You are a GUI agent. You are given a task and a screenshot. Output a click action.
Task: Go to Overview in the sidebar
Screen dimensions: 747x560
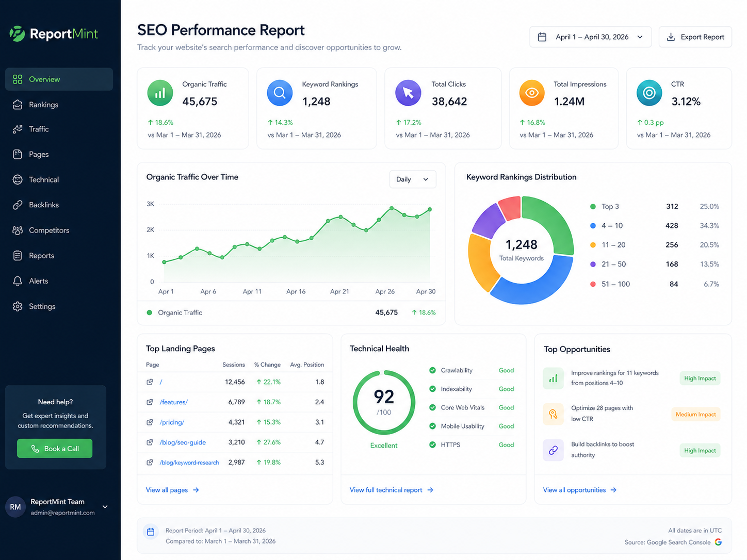[59, 79]
